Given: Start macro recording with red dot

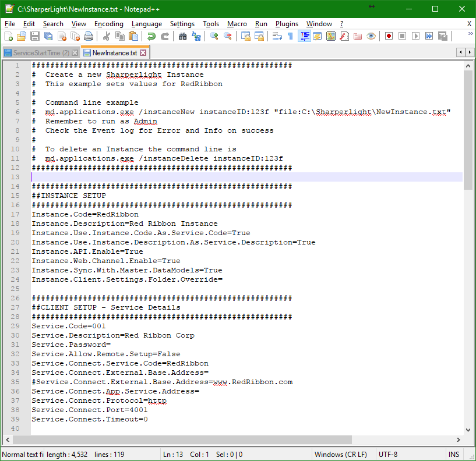Looking at the screenshot, I should (389, 36).
